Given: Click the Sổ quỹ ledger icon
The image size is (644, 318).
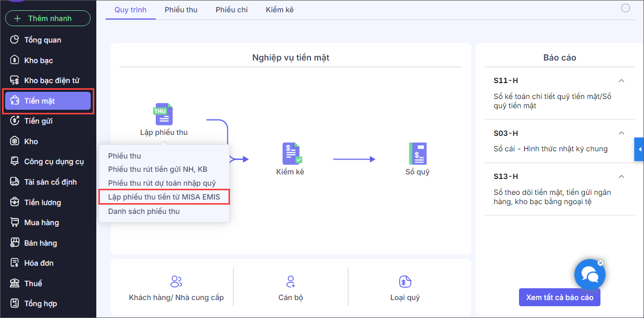Looking at the screenshot, I should 418,153.
